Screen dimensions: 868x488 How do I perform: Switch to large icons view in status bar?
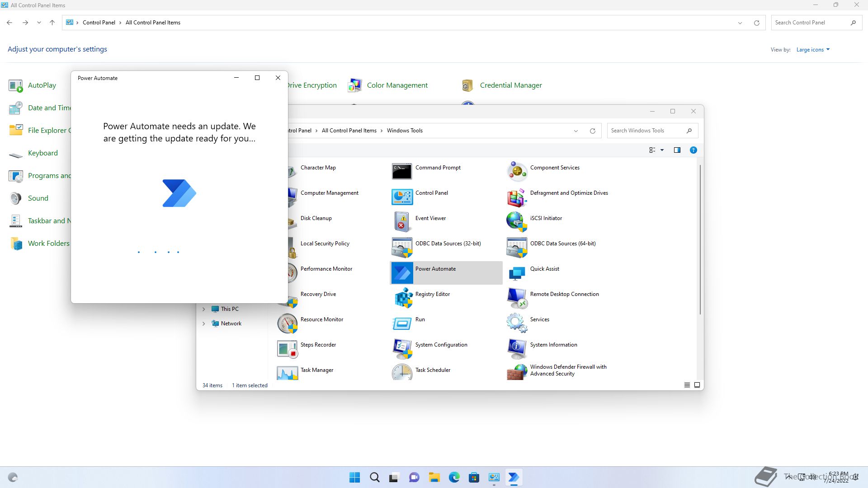(697, 385)
